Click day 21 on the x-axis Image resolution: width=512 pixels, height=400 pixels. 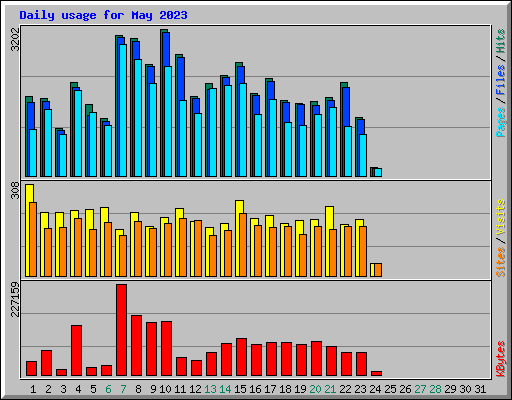point(330,389)
